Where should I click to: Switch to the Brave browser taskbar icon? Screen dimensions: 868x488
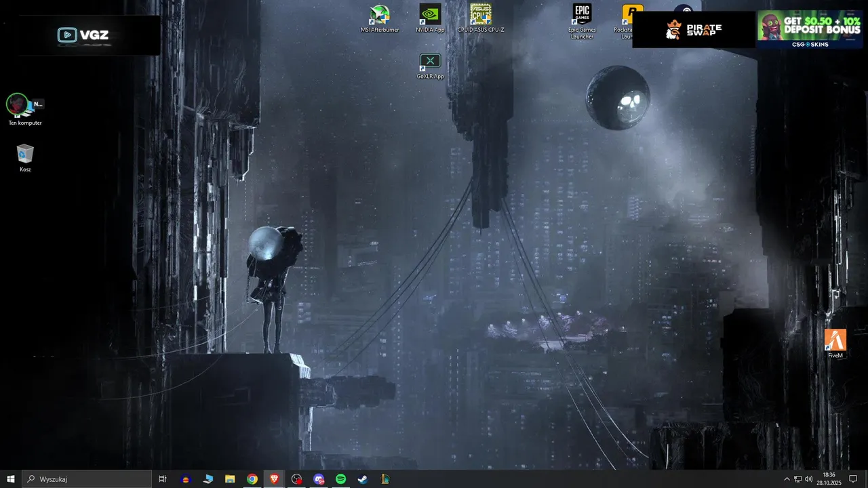click(275, 479)
